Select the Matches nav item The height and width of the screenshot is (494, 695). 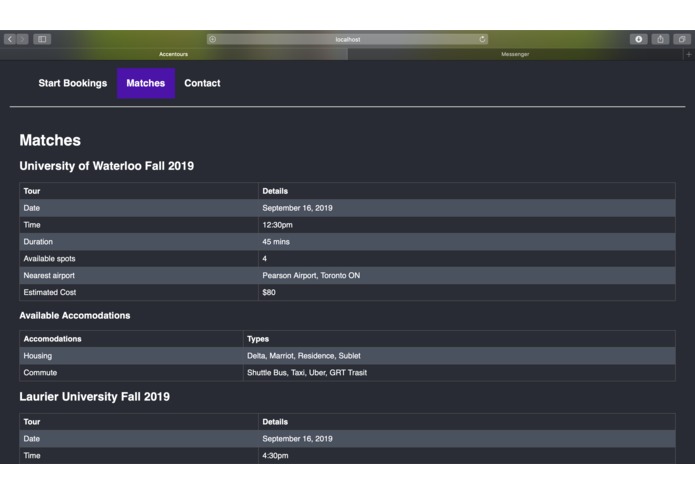click(146, 83)
